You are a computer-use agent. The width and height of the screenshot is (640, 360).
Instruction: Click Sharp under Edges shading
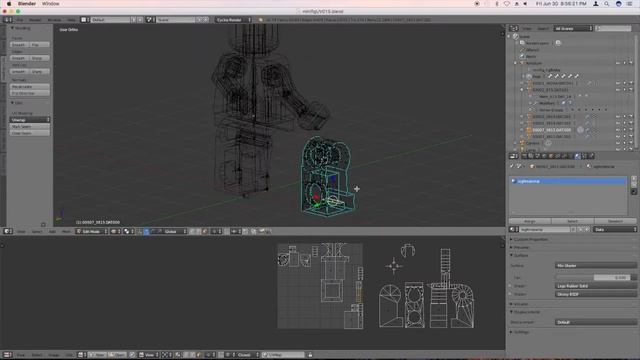40,58
